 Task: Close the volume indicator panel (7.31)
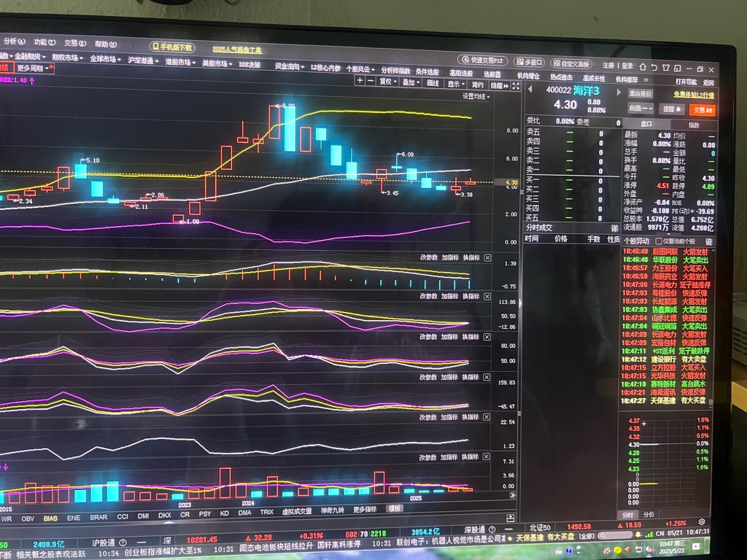[487, 456]
